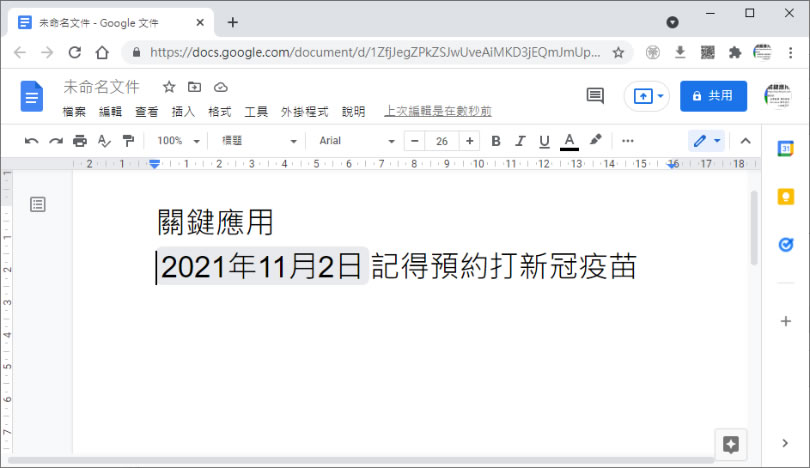Open the 檔案 menu
Viewport: 810px width, 468px height.
[74, 112]
